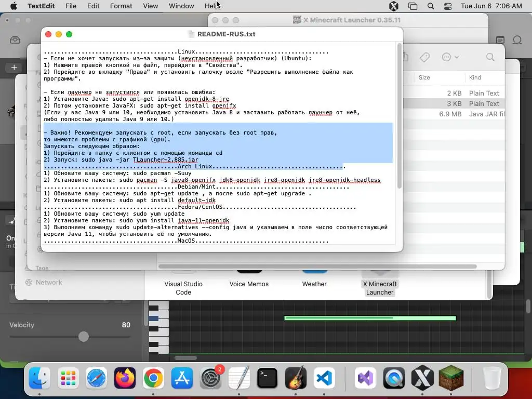This screenshot has width=532, height=399.
Task: Sort Finder list by Size column
Action: click(424, 77)
